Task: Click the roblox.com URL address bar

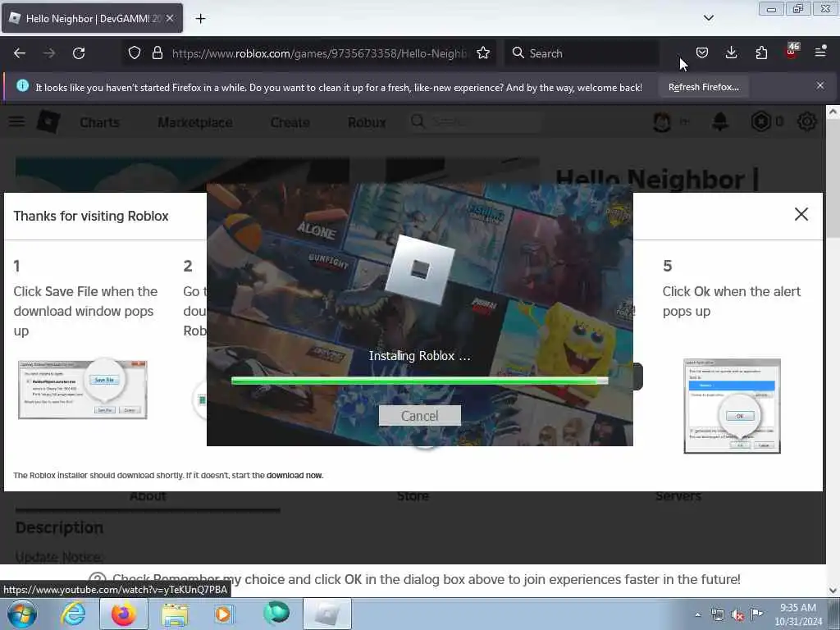Action: click(x=319, y=53)
